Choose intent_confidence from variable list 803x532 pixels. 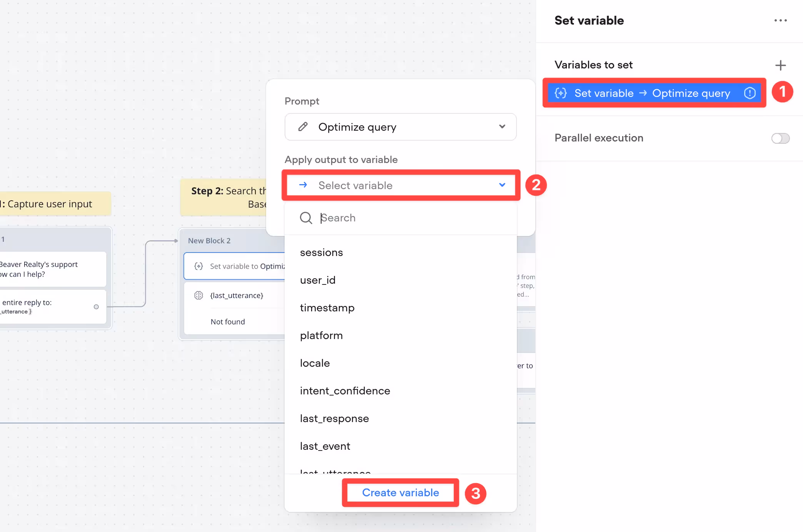point(345,391)
